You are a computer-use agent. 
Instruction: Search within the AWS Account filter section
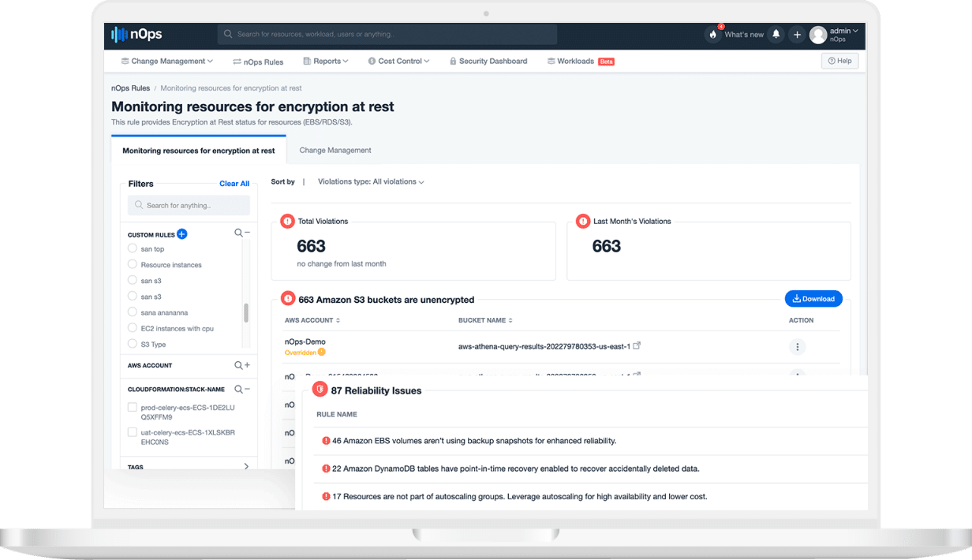coord(238,365)
